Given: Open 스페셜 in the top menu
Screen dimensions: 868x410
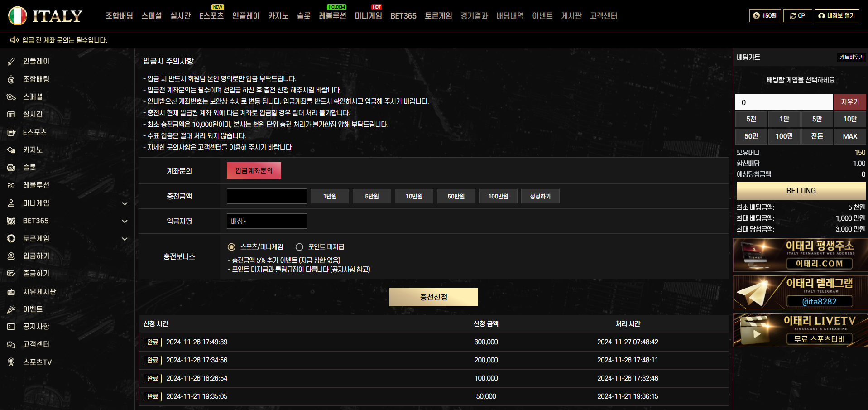Looking at the screenshot, I should (x=152, y=16).
